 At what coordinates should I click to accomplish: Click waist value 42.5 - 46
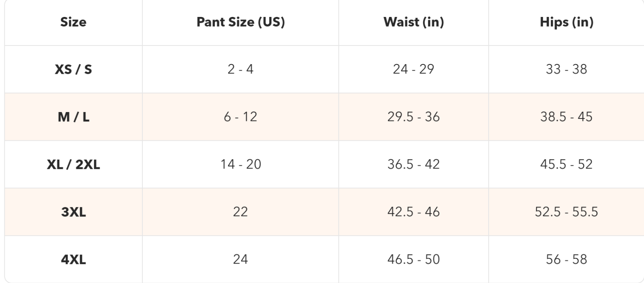pyautogui.click(x=414, y=212)
